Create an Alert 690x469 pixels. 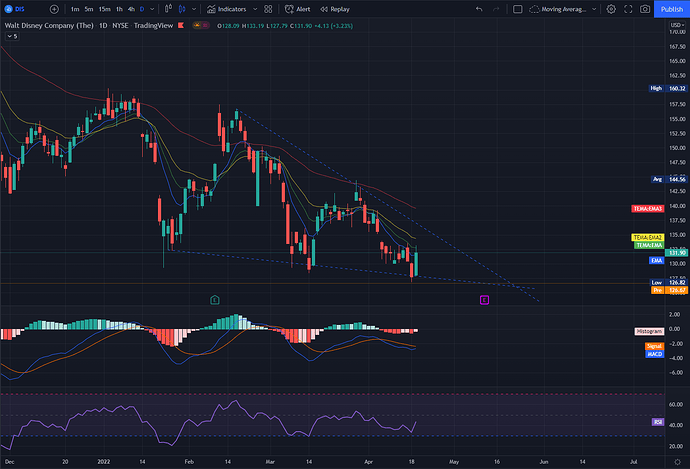pyautogui.click(x=297, y=9)
